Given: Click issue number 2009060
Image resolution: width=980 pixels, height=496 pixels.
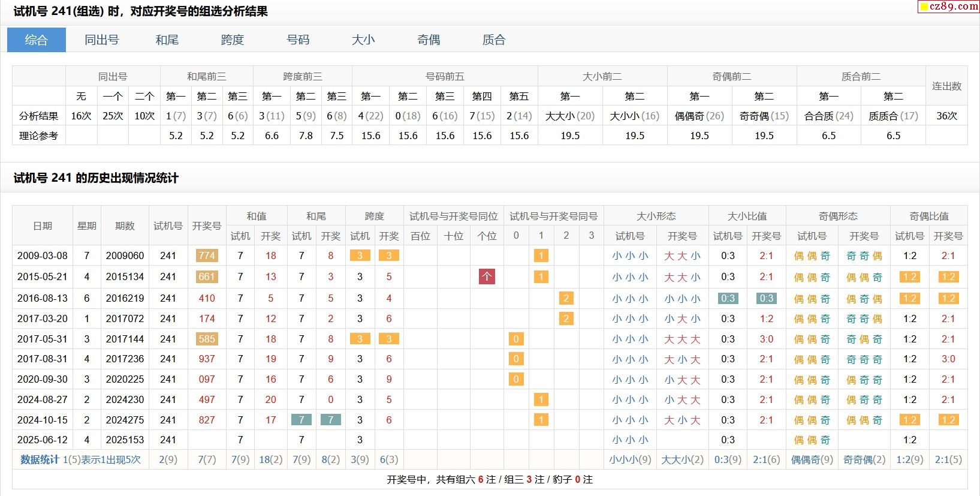Looking at the screenshot, I should pyautogui.click(x=125, y=255).
